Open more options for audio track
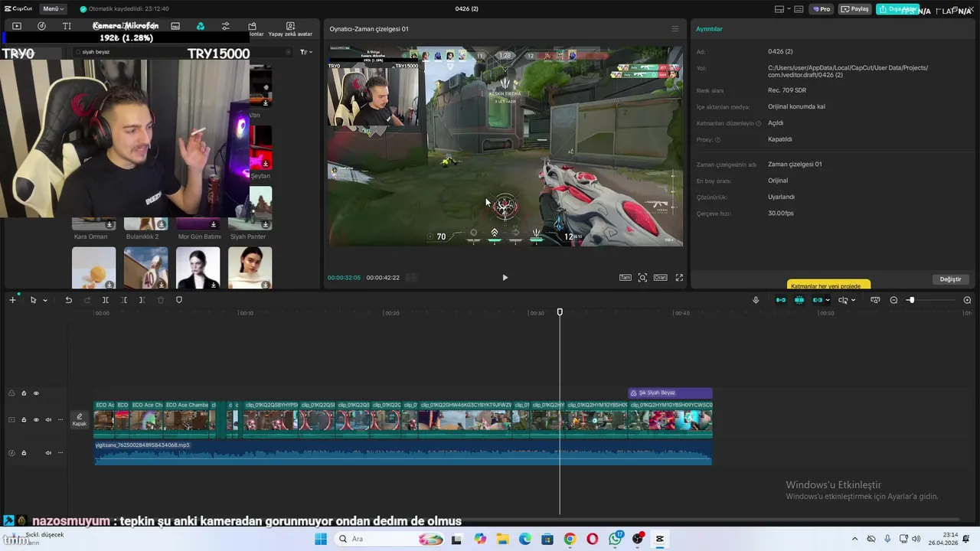 pos(60,453)
